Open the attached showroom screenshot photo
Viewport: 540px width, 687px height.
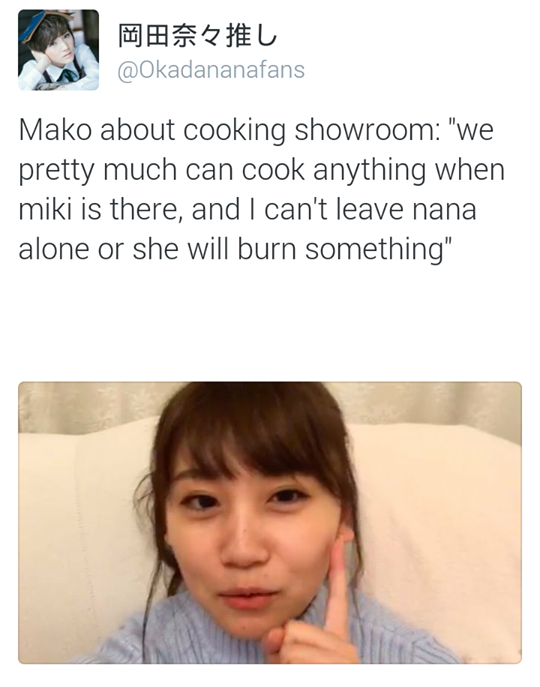pyautogui.click(x=270, y=523)
